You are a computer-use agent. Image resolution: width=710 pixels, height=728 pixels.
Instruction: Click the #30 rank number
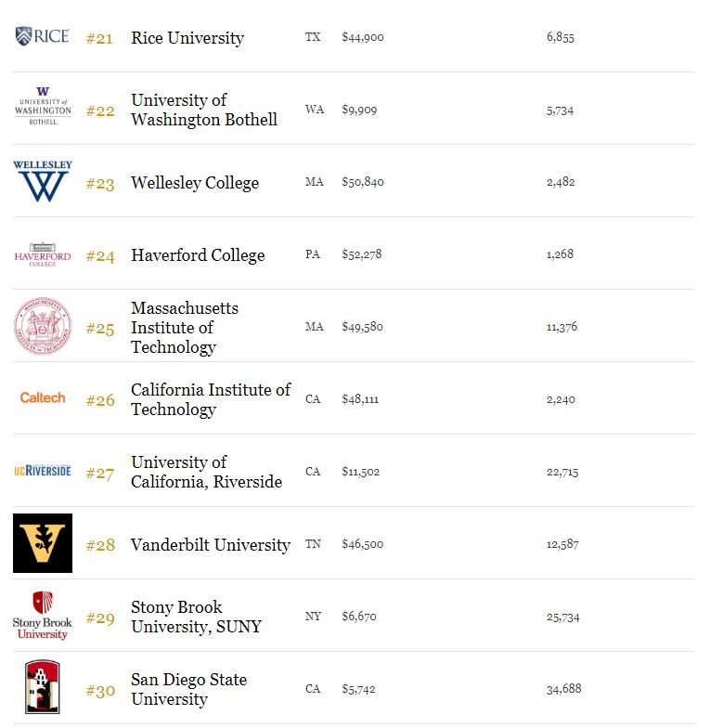(x=100, y=691)
